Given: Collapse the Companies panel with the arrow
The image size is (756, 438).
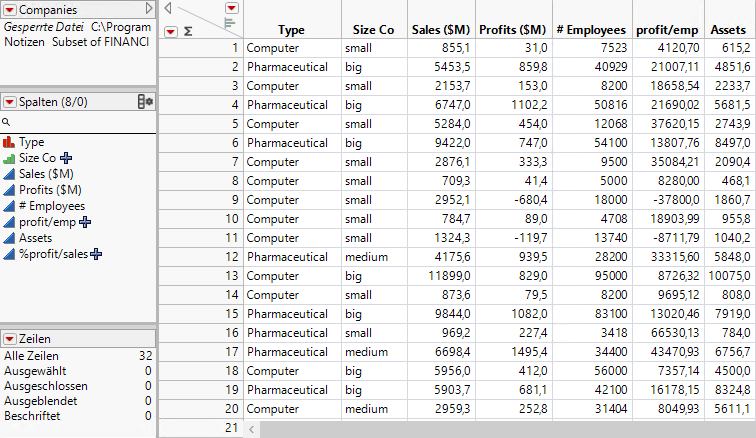Looking at the screenshot, I should click(x=149, y=8).
